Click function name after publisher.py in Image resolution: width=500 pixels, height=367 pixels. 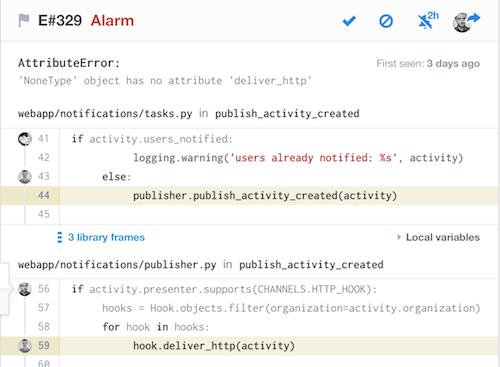point(311,265)
